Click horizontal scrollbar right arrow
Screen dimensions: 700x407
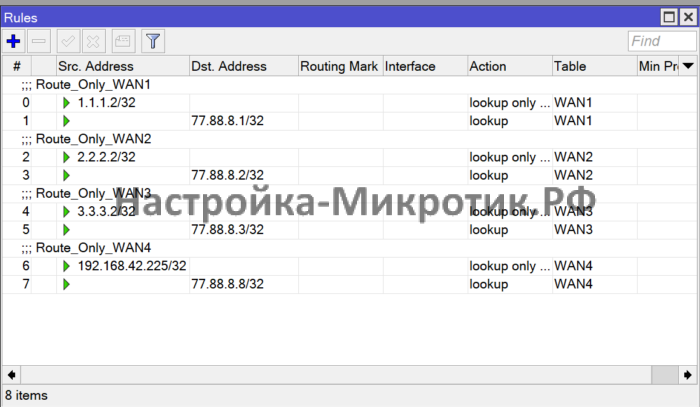[687, 373]
